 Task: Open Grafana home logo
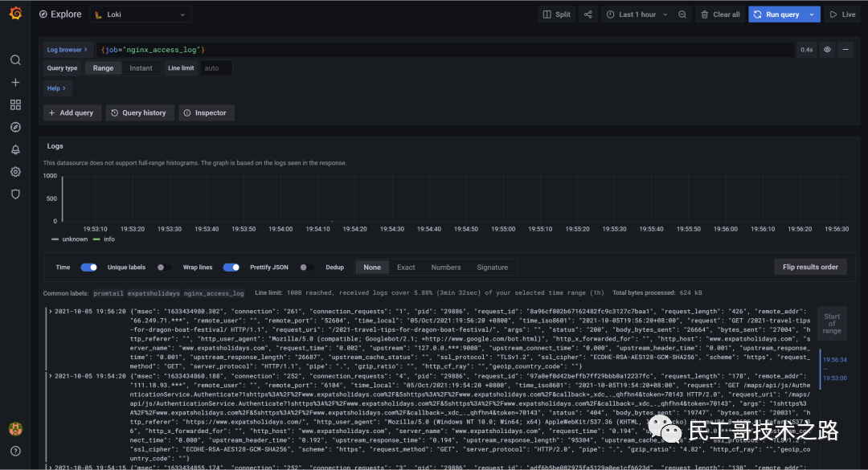[15, 14]
